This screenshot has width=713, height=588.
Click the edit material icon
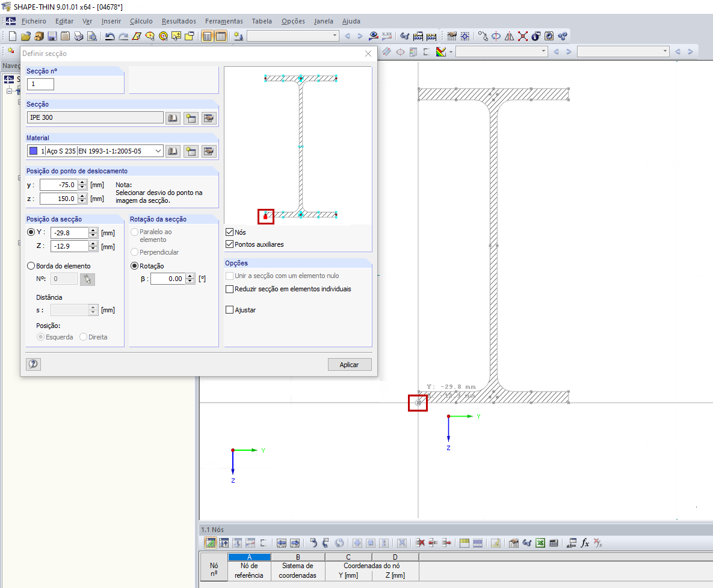(209, 151)
